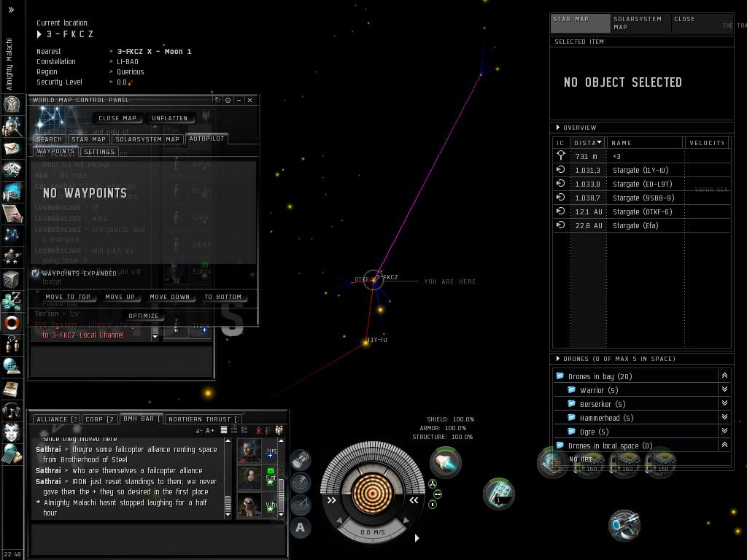This screenshot has height=560, width=747.
Task: Toggle the Autopilot 'A' HUD button
Action: 300,527
